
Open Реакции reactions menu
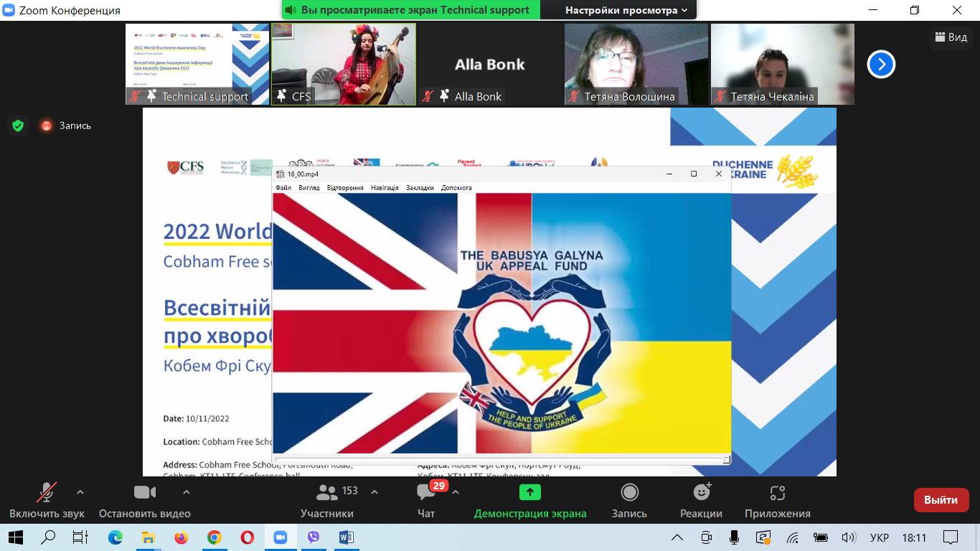click(x=701, y=501)
